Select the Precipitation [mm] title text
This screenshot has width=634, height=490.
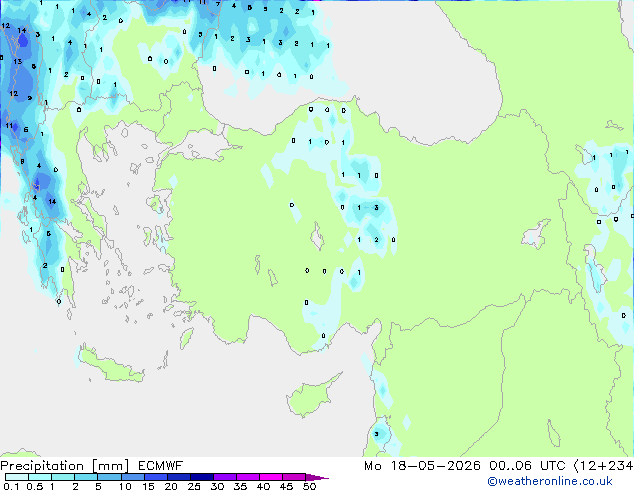65,466
